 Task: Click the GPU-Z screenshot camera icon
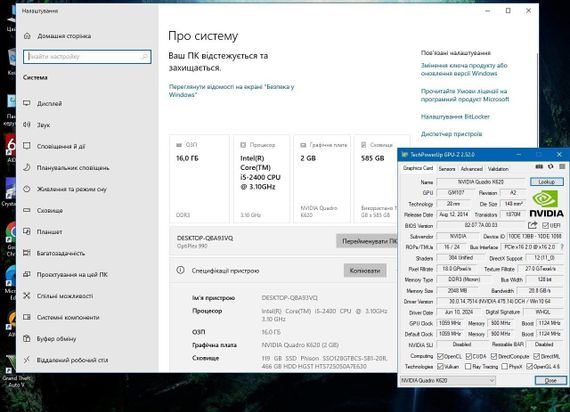[x=539, y=167]
